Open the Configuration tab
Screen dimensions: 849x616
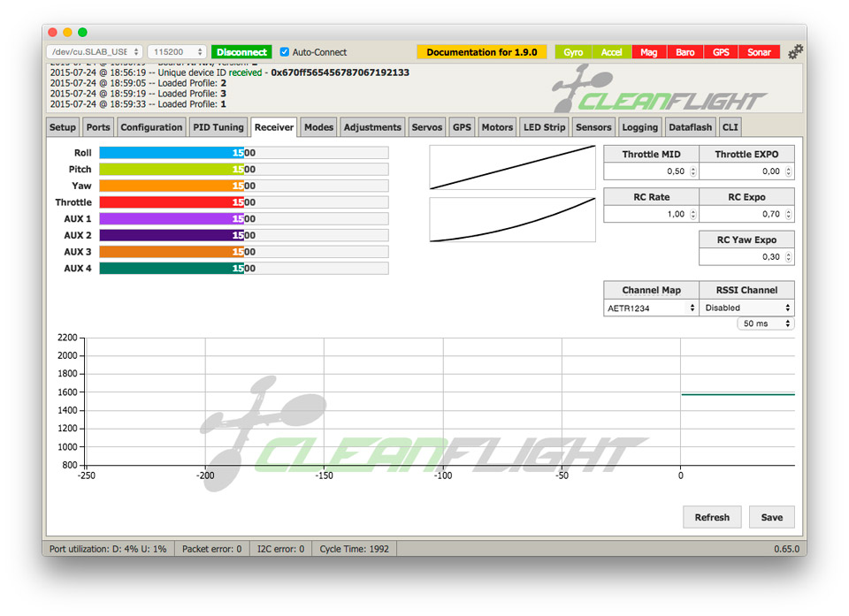[151, 127]
